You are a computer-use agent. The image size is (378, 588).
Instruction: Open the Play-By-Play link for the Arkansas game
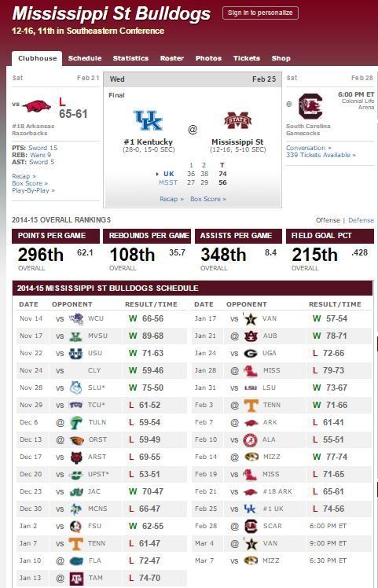pos(33,190)
